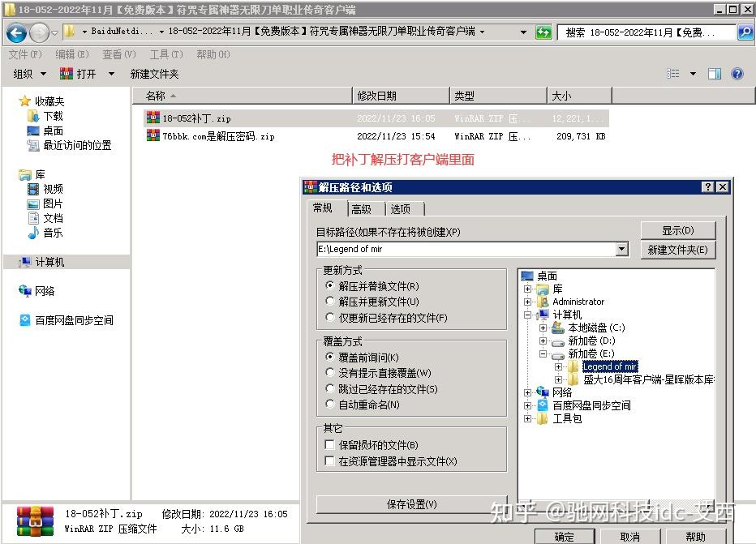Click 新建文件夹 in Explorer toolbar
Screen dimensions: 756x544
pos(154,74)
